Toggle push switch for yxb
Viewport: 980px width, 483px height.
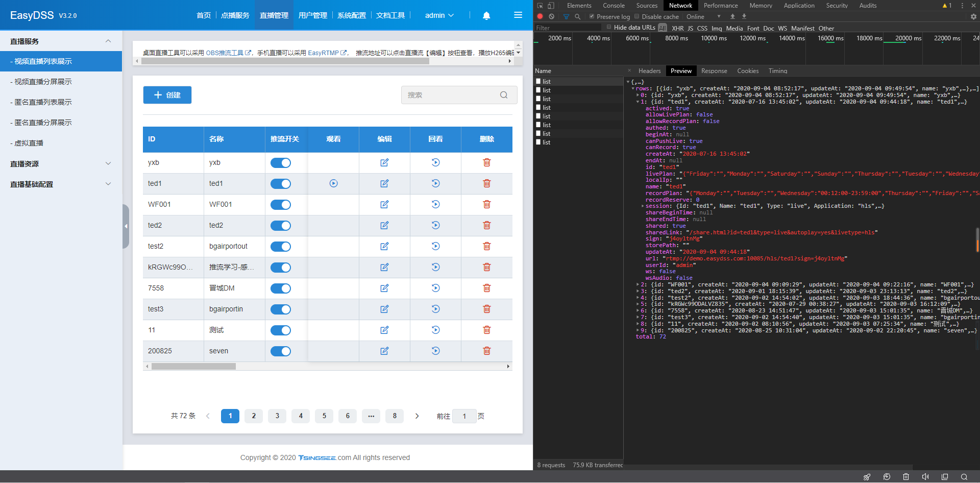tap(281, 163)
